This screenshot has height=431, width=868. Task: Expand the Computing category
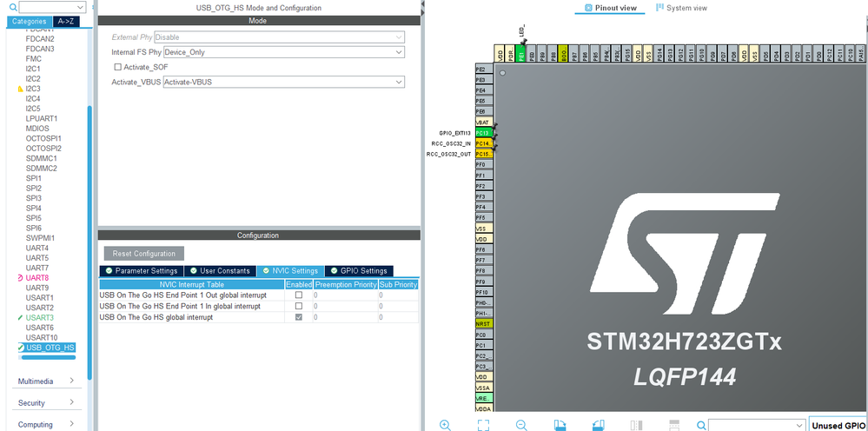coord(46,424)
